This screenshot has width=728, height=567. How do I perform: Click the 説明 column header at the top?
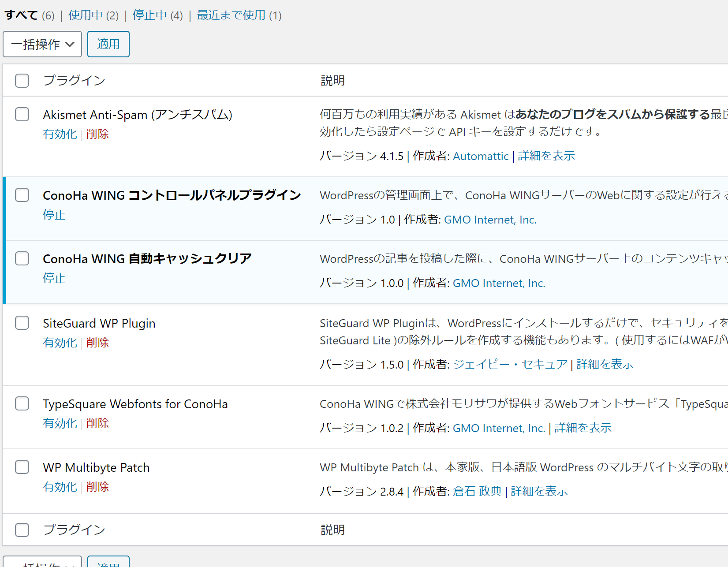tap(333, 81)
